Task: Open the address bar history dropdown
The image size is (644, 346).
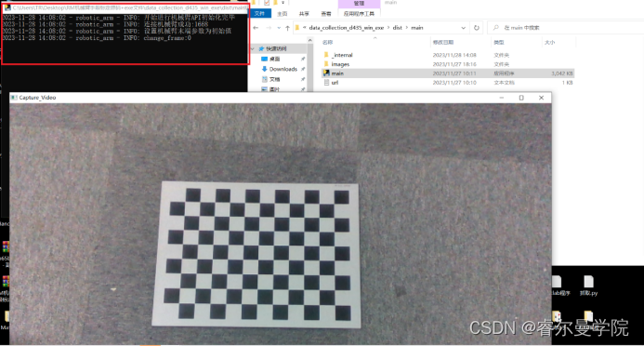Action: 464,28
